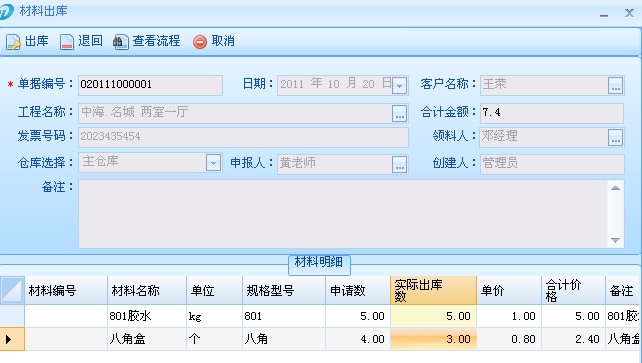The height and width of the screenshot is (363, 642).
Task: Click 合计价格 cell of 801胶水 row
Action: coord(574,316)
